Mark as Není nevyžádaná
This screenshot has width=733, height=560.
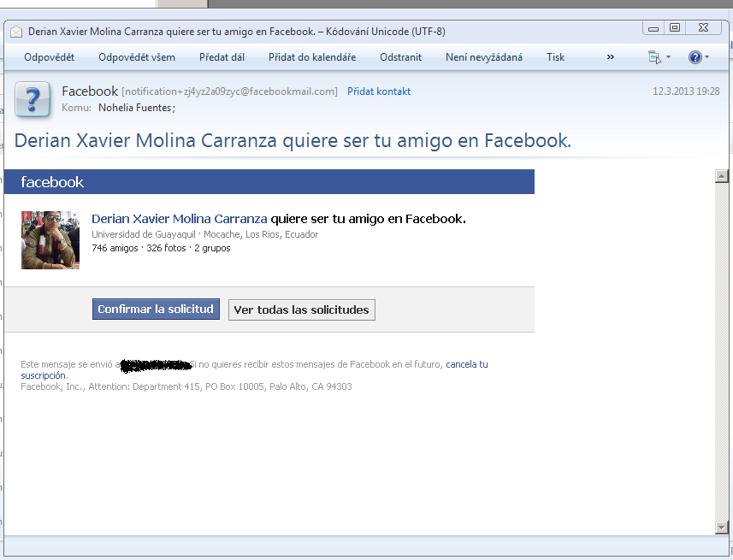(x=484, y=57)
